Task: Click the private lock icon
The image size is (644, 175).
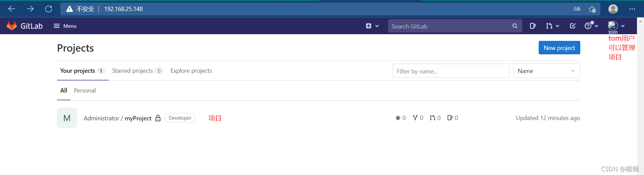Action: [158, 118]
